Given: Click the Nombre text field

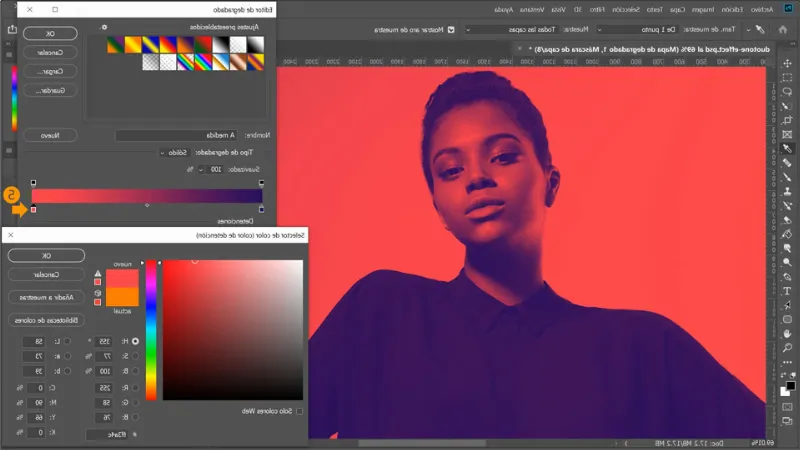Looking at the screenshot, I should [x=177, y=135].
